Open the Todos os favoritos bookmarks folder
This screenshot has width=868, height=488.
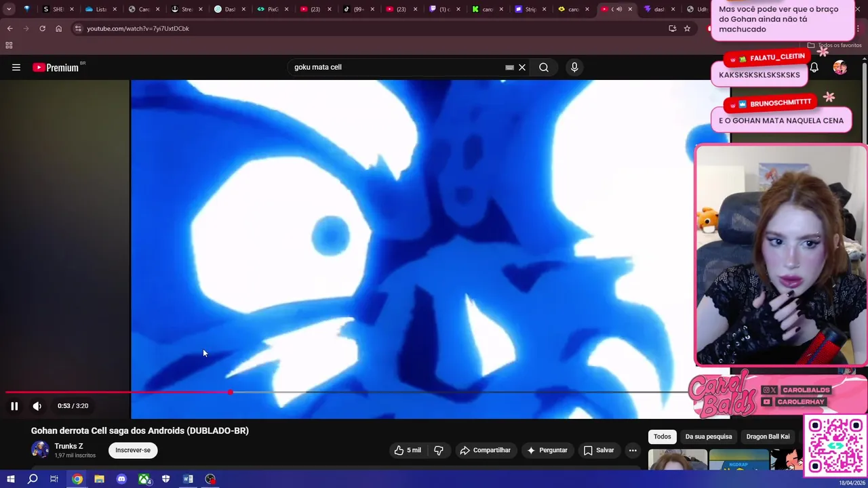[834, 45]
